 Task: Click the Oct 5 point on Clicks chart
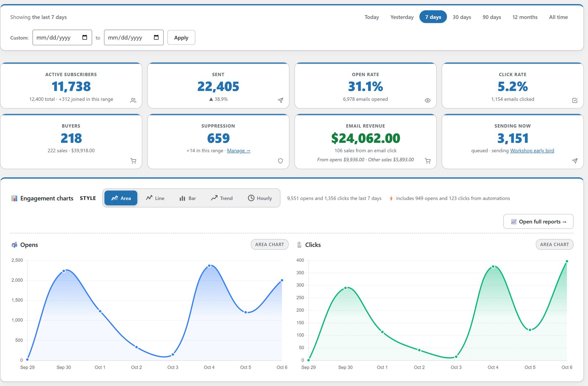click(x=530, y=330)
